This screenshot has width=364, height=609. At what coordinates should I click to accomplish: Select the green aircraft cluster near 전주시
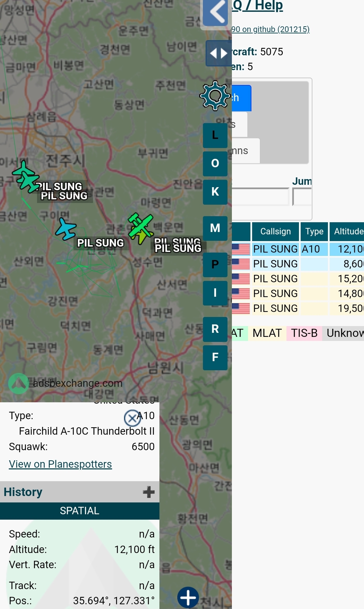(x=25, y=177)
